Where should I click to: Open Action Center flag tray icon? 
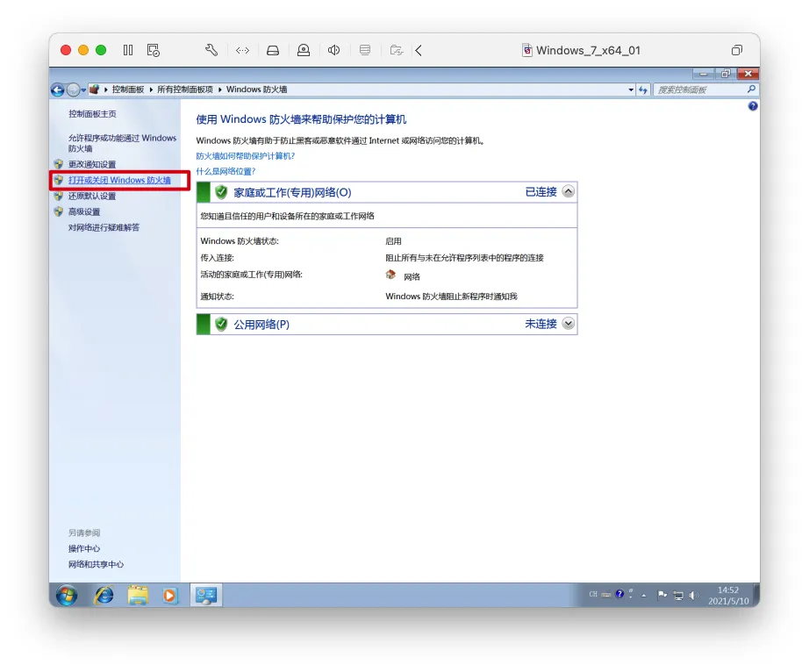pos(662,596)
